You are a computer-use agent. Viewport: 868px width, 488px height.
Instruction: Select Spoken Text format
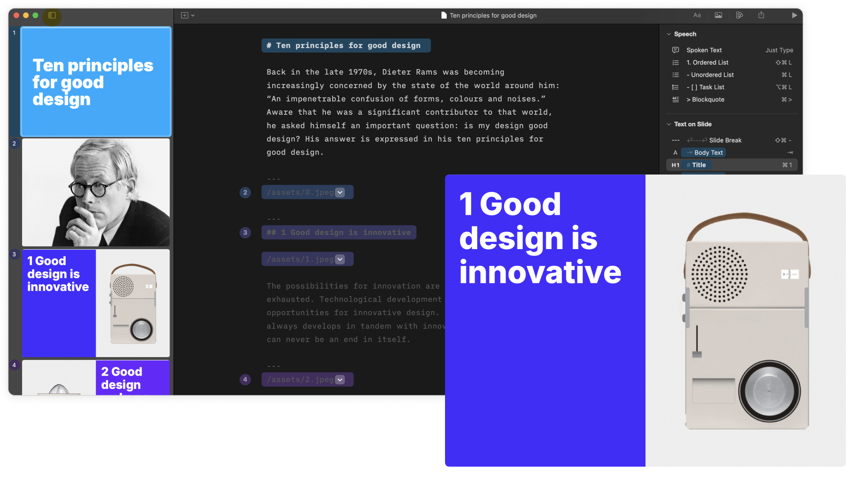click(x=732, y=50)
